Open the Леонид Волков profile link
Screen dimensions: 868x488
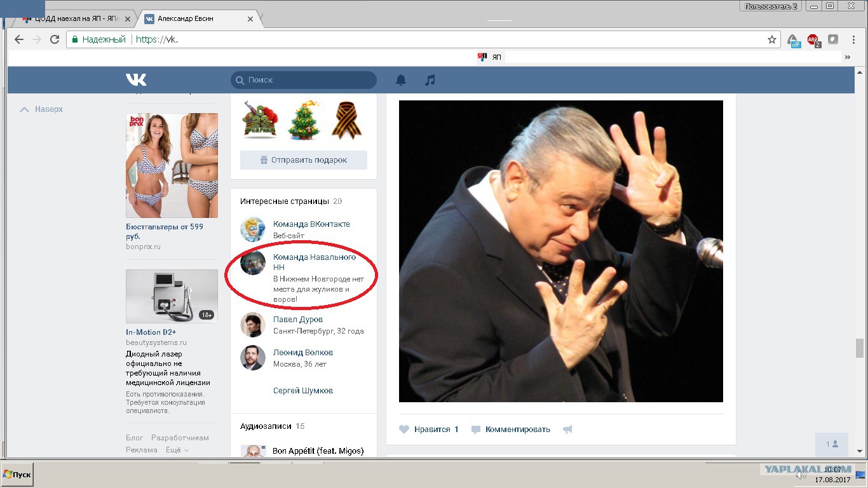click(x=303, y=353)
